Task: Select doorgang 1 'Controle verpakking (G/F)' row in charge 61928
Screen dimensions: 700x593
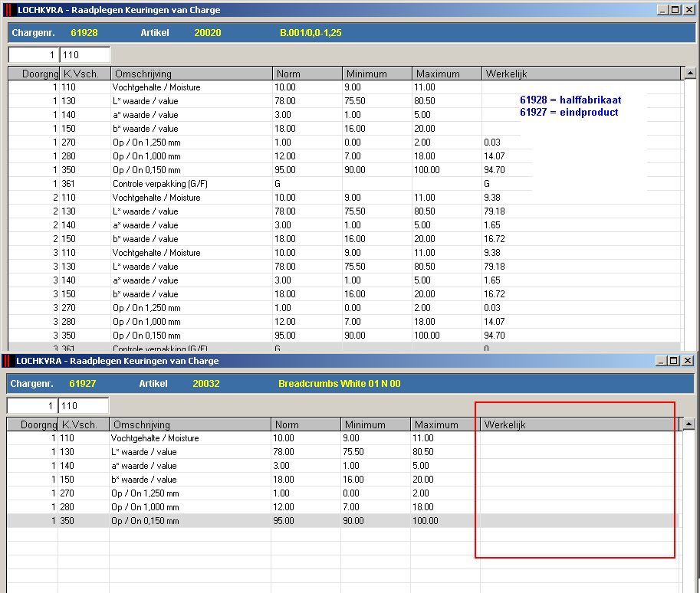Action: (x=345, y=183)
